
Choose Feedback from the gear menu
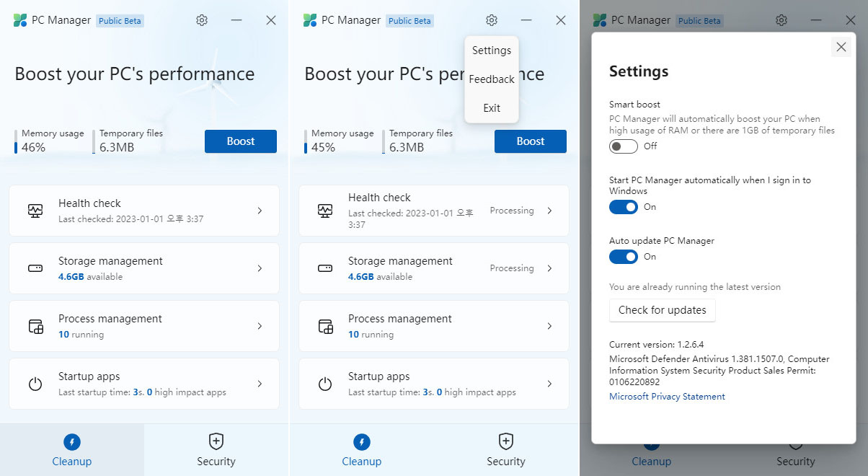tap(492, 79)
